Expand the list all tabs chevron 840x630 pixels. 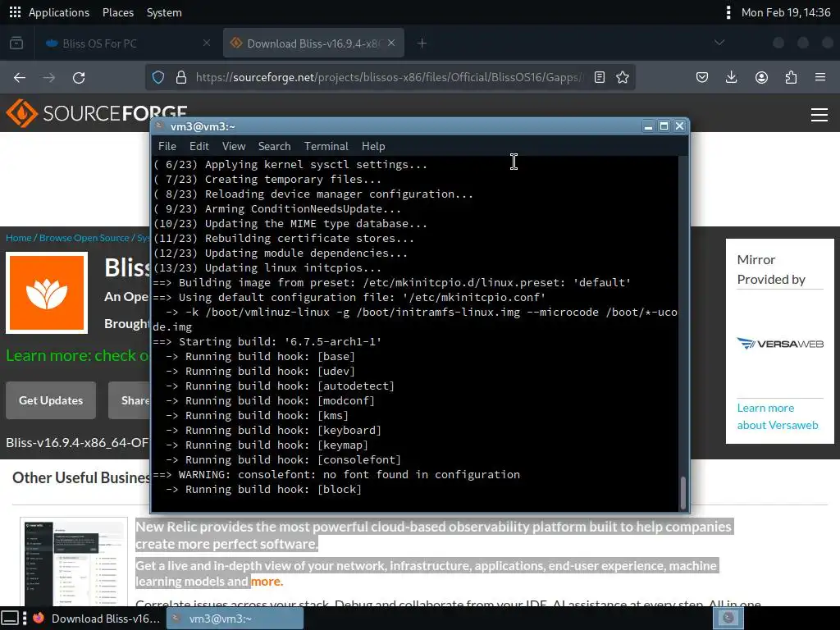(719, 43)
